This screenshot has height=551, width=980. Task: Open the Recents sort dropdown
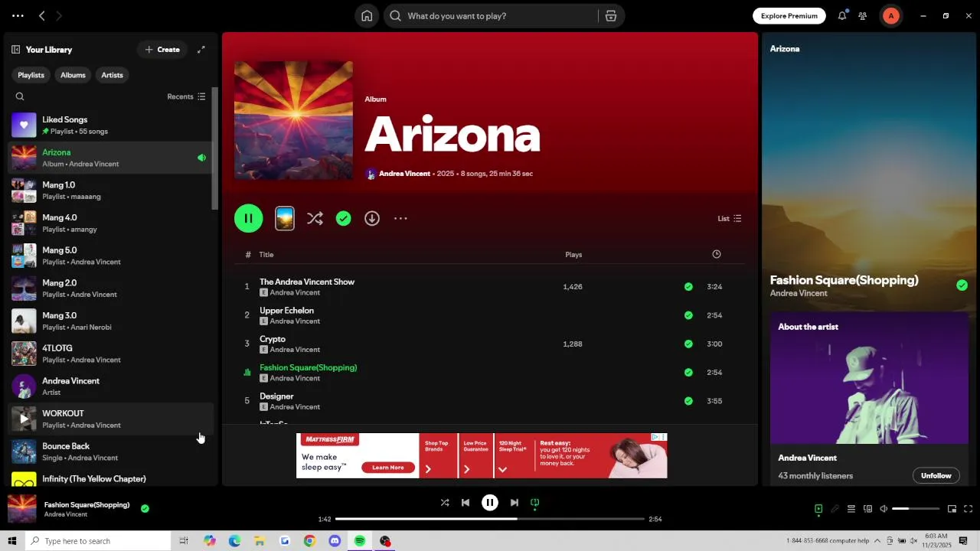click(186, 96)
